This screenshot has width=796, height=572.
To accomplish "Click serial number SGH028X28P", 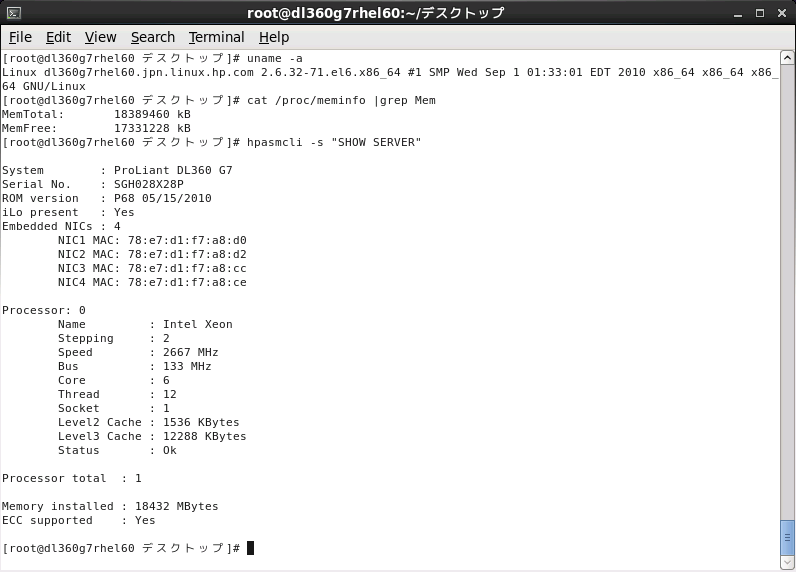I will pyautogui.click(x=149, y=184).
